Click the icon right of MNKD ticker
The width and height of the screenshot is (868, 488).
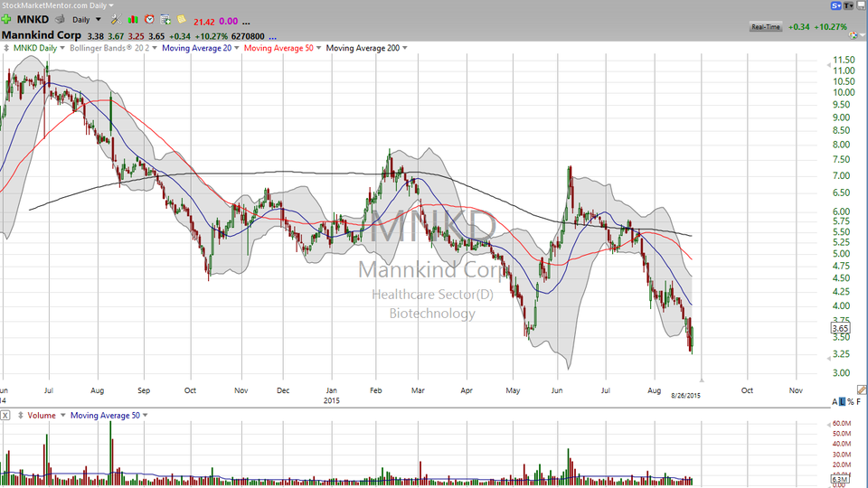pos(60,19)
